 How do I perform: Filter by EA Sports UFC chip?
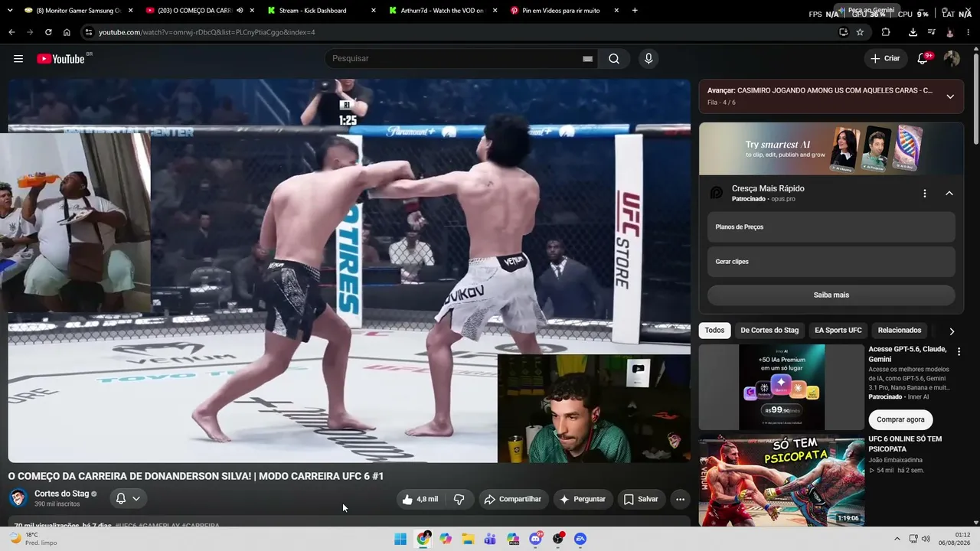(838, 331)
